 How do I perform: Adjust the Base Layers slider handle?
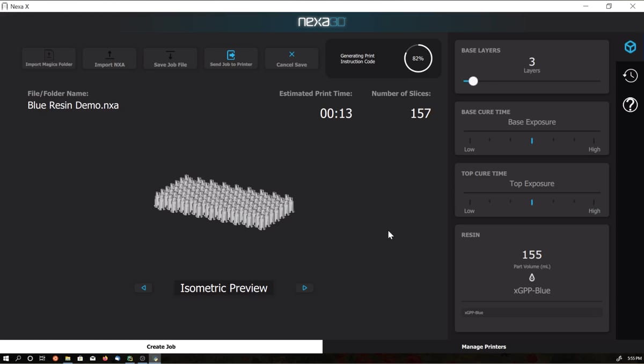click(473, 81)
